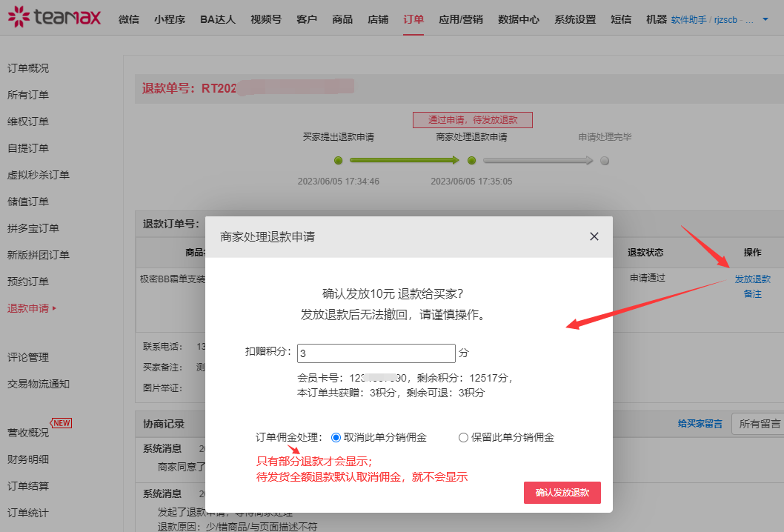The height and width of the screenshot is (532, 784).
Task: Click 给买家留言 link
Action: coord(700,424)
